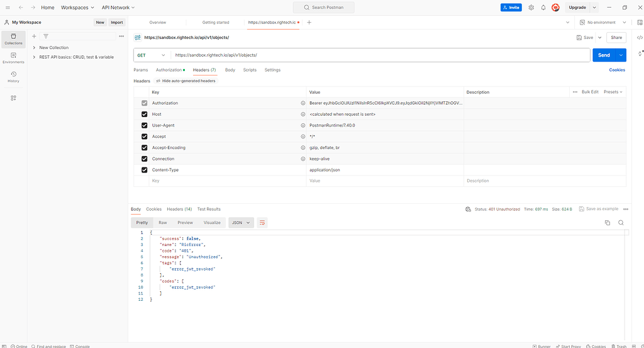Image resolution: width=644 pixels, height=348 pixels.
Task: Open the Environments sidebar icon
Action: 13,58
